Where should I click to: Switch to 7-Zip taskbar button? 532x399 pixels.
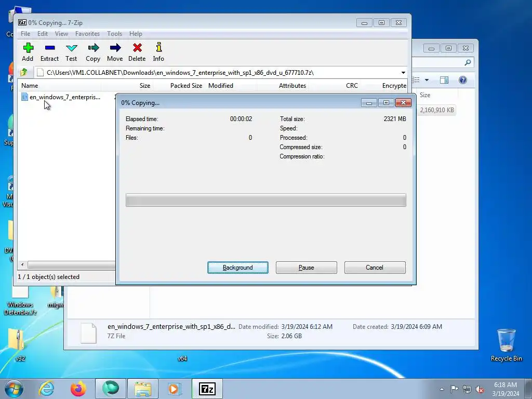(207, 389)
